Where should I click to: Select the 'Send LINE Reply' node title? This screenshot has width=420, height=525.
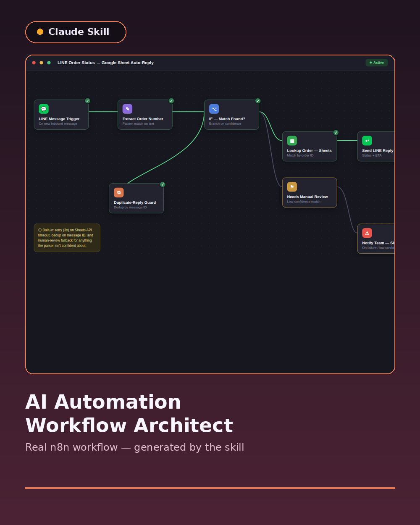[x=378, y=151]
